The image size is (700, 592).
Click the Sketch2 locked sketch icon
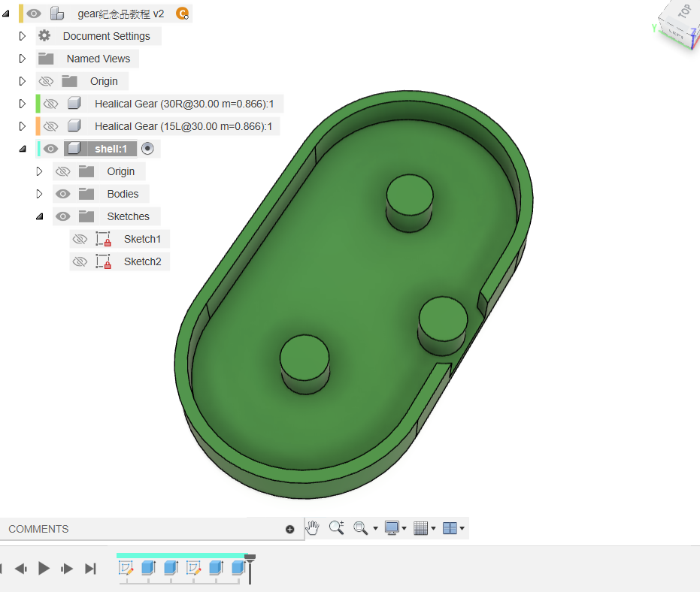(x=103, y=261)
